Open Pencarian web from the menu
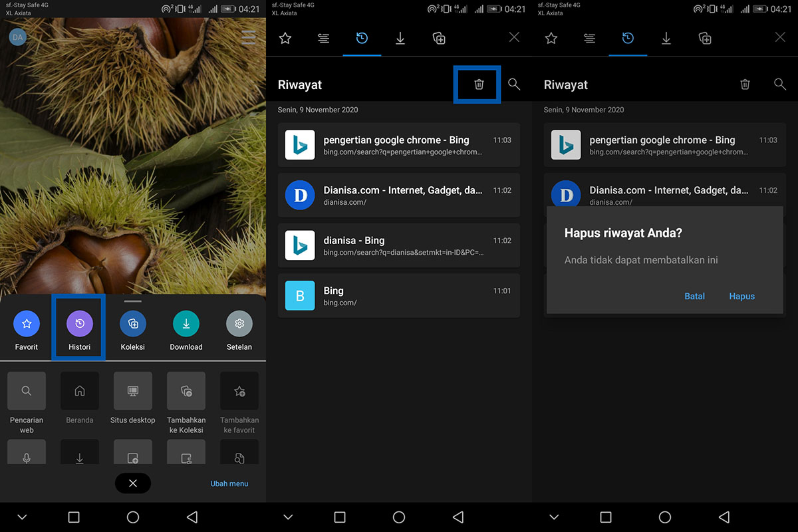The height and width of the screenshot is (532, 798). point(27,391)
